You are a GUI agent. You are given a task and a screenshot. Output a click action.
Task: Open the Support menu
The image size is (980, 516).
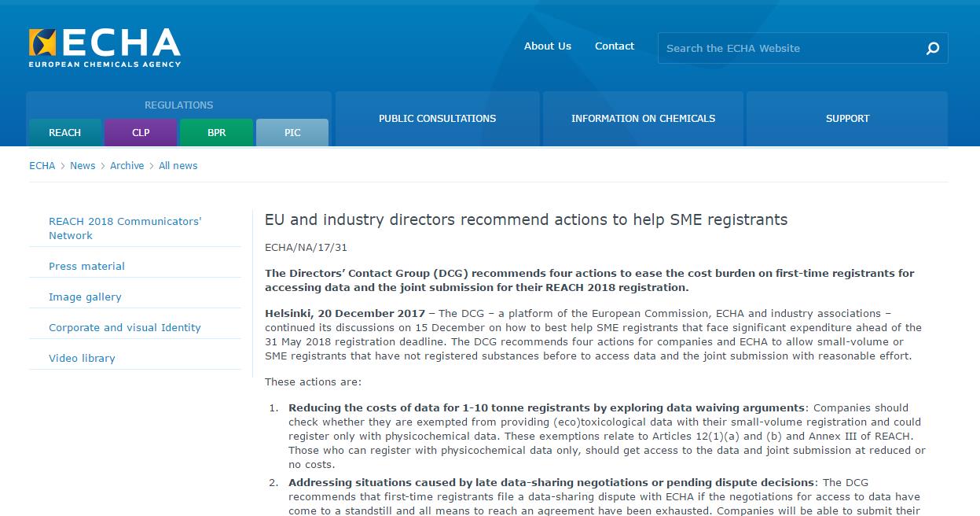coord(847,119)
